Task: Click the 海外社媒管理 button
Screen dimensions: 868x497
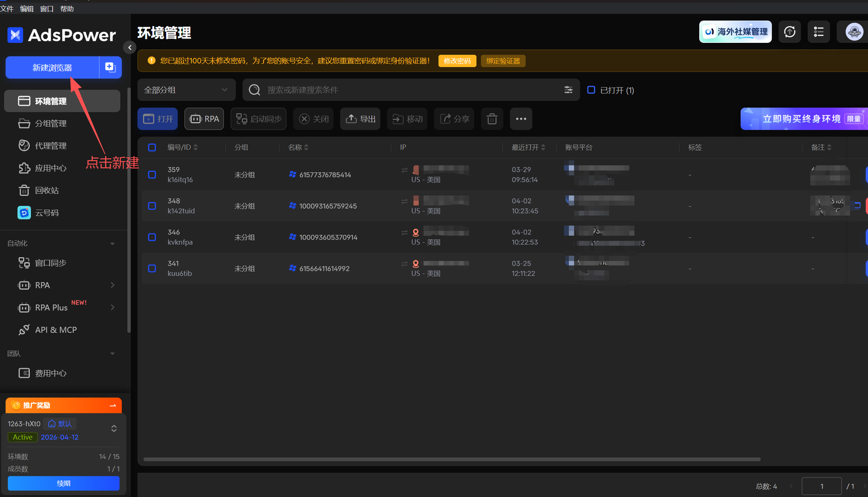Action: click(736, 32)
